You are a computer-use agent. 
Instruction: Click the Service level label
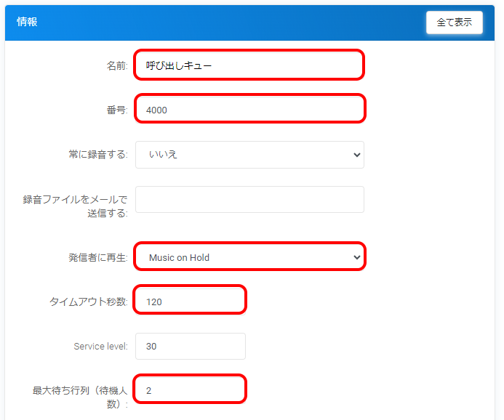100,347
